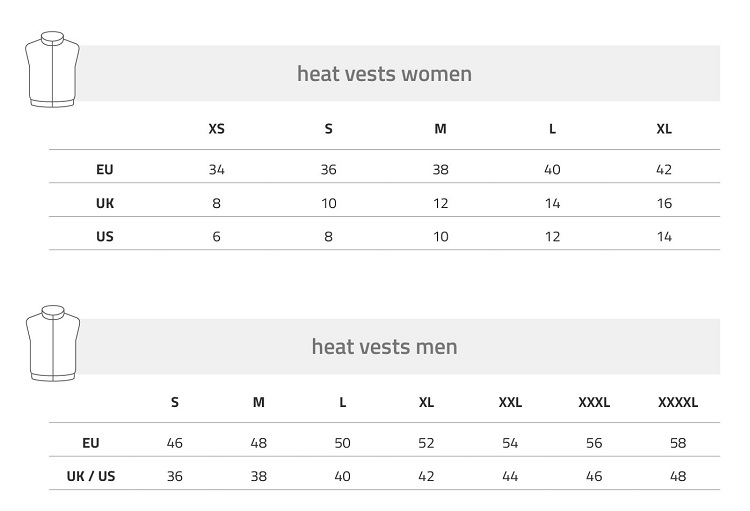Click the XXXL size header

pos(594,402)
